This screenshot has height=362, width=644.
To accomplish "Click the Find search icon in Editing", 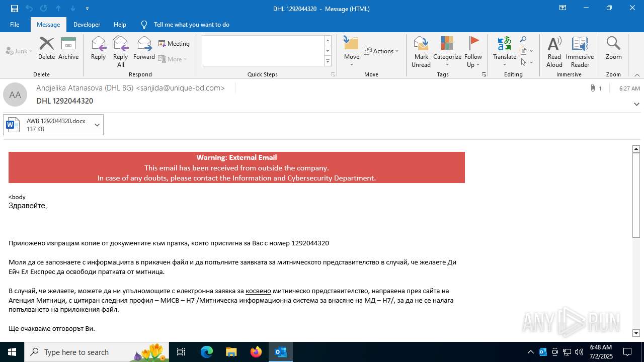I will tap(523, 40).
